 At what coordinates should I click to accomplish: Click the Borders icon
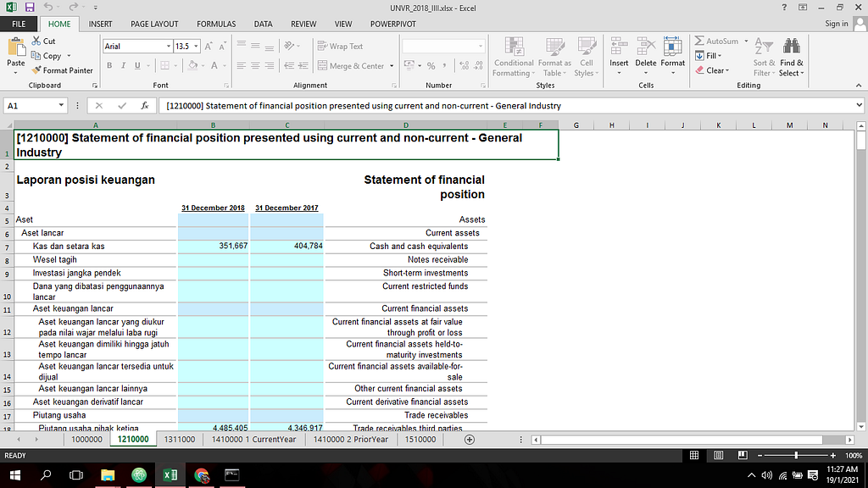click(x=165, y=65)
